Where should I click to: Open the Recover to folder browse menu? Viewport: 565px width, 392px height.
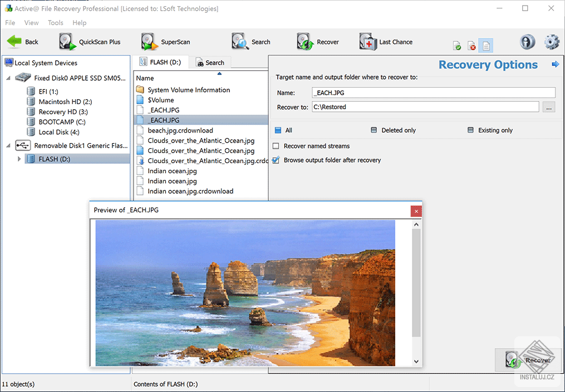click(x=549, y=107)
